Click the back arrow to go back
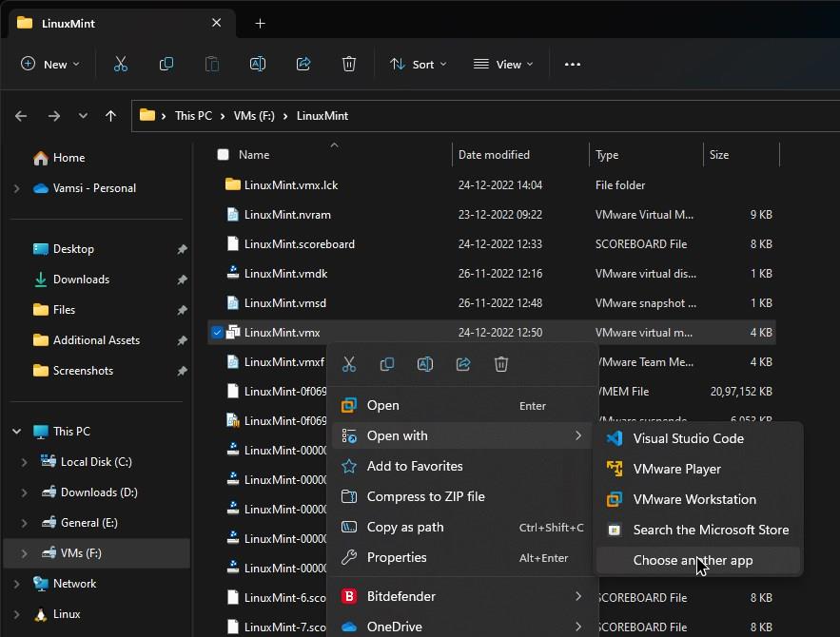Viewport: 840px width, 637px height. pos(21,115)
